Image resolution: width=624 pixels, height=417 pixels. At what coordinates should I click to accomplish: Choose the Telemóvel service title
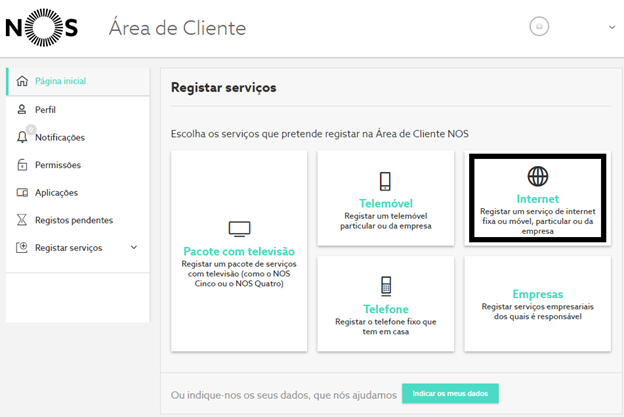386,204
